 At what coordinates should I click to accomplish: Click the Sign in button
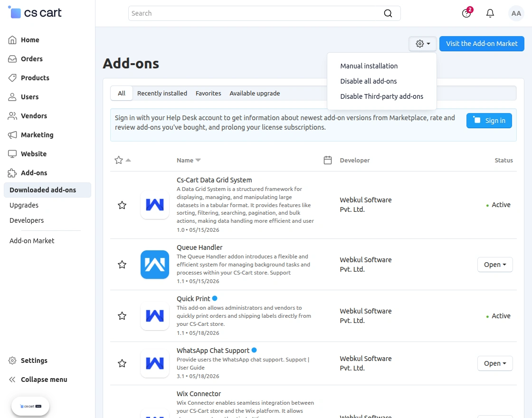489,121
